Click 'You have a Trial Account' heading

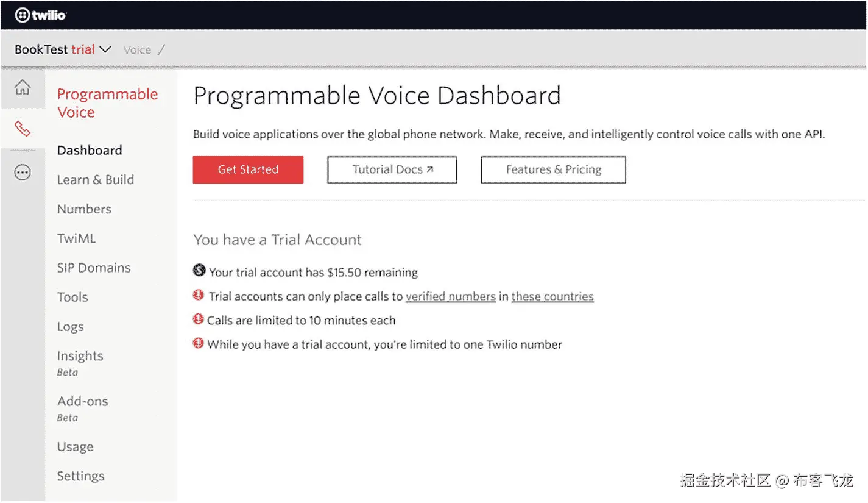277,240
